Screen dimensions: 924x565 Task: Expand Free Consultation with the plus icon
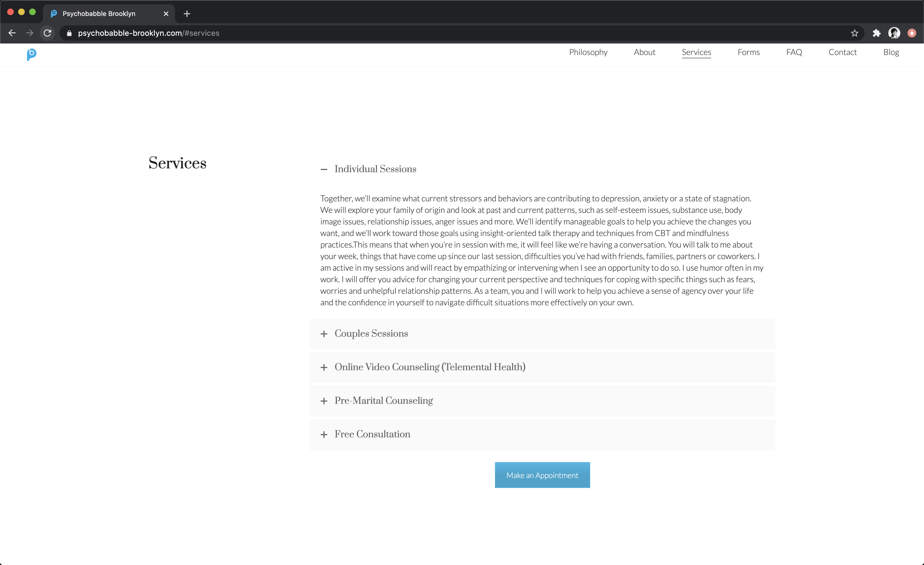[x=324, y=434]
